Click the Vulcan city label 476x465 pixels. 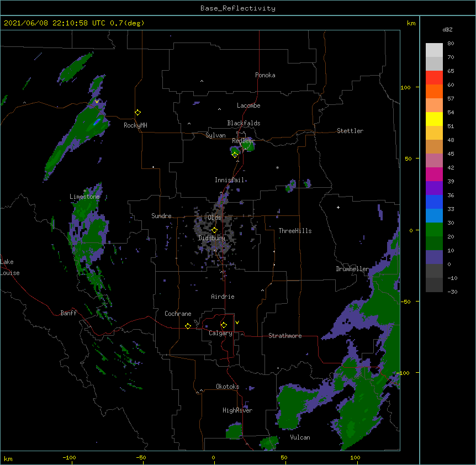tap(300, 437)
